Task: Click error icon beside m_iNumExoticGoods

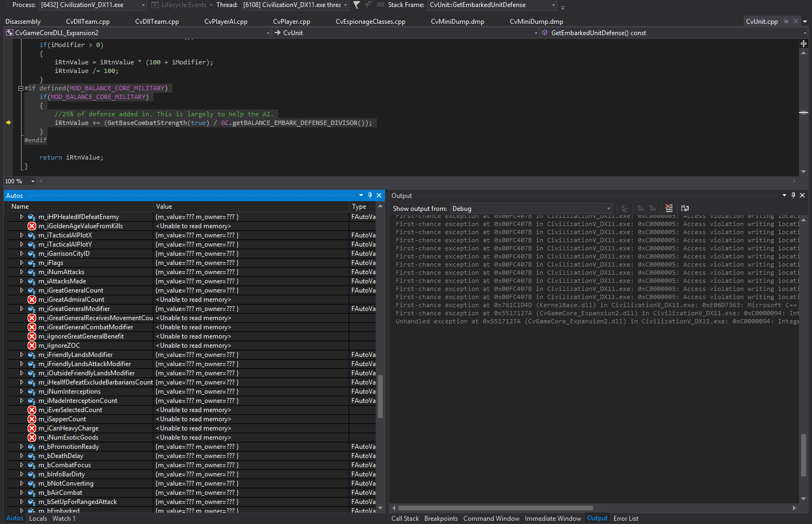Action: (x=32, y=437)
